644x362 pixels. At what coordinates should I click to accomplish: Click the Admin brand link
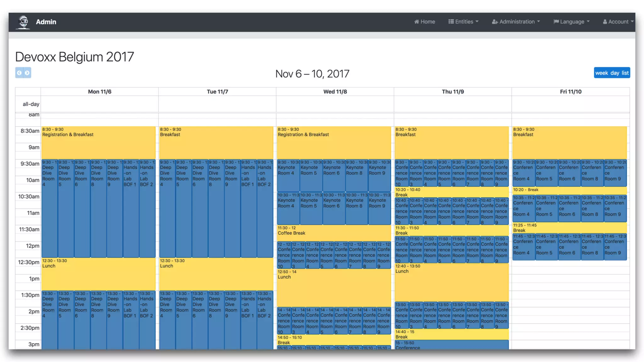tap(46, 22)
